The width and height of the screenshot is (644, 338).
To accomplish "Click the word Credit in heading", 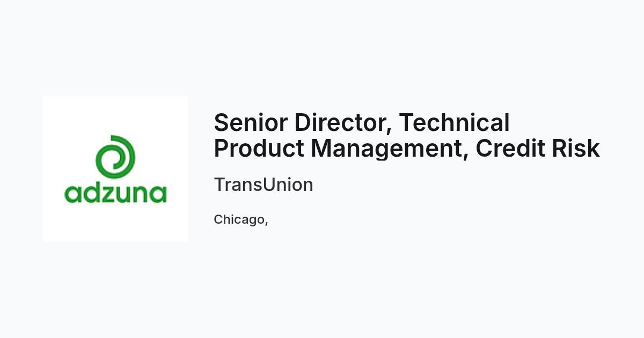I will point(510,148).
